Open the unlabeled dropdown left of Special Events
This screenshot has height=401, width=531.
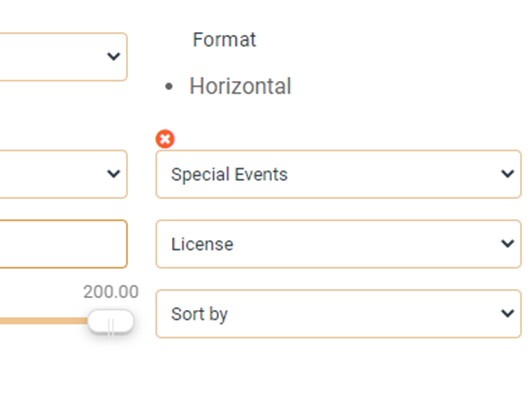(x=63, y=174)
